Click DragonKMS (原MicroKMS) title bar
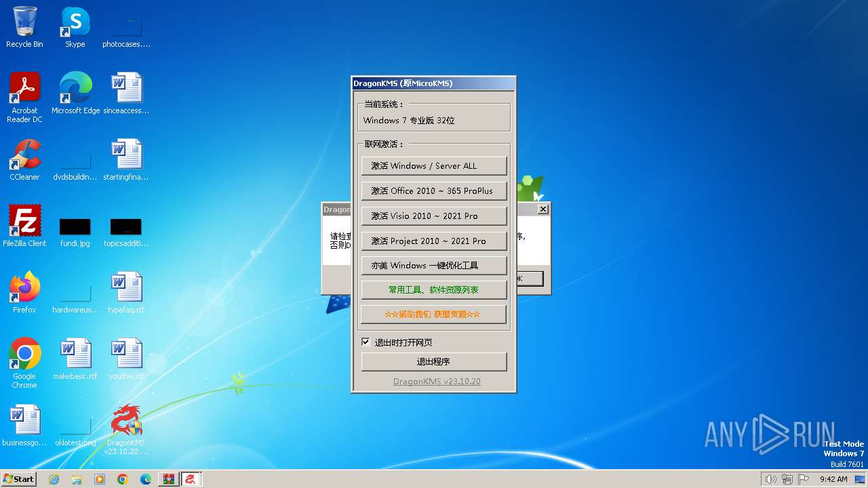This screenshot has height=488, width=868. 434,83
